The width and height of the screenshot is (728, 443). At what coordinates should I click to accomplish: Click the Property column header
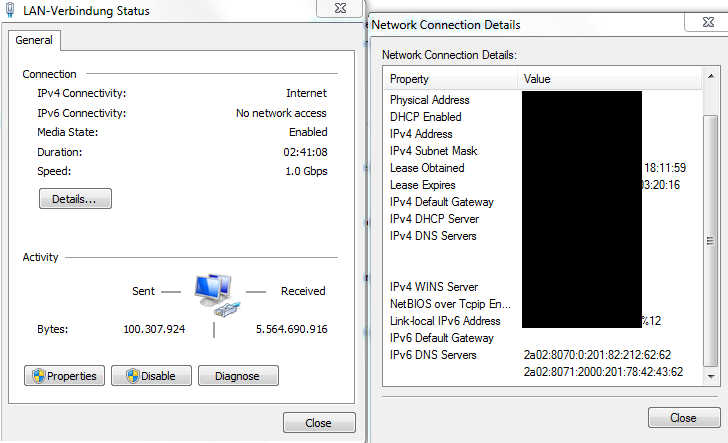[x=450, y=79]
